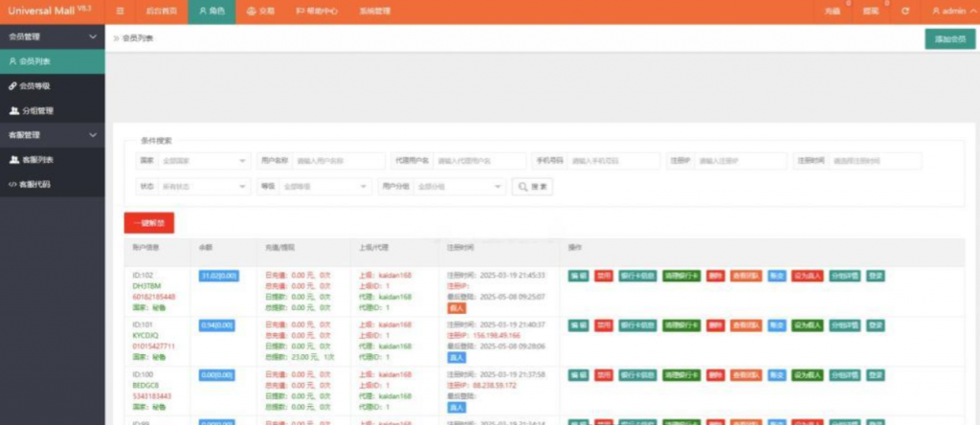Click the 注册IP input field
980x425 pixels.
[741, 161]
